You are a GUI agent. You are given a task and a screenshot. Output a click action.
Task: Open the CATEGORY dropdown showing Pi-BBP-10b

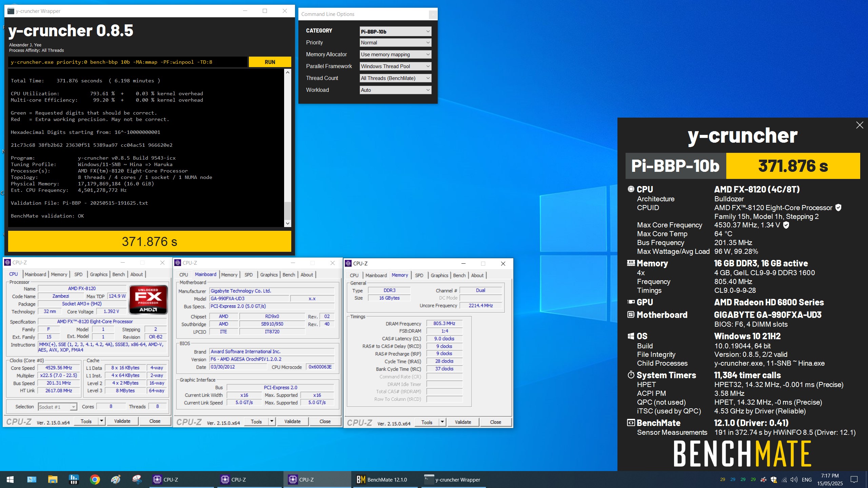pos(395,32)
